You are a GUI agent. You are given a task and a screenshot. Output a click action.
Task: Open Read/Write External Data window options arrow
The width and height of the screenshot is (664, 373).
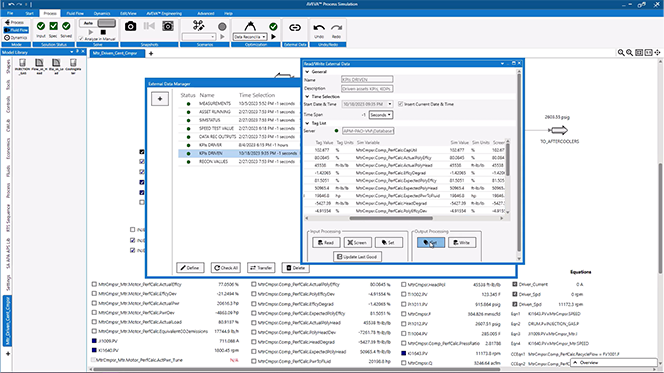click(x=502, y=64)
